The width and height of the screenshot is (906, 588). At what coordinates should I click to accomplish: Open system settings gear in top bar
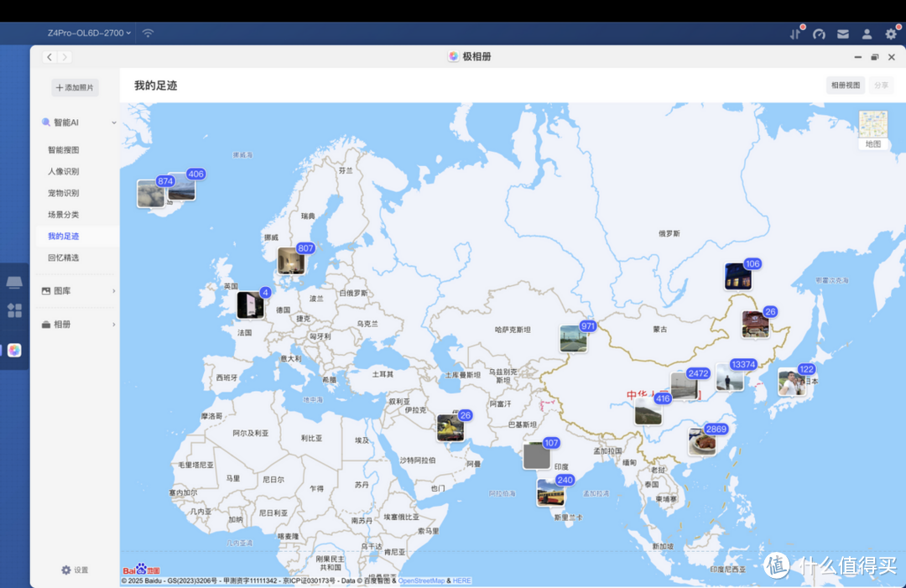(x=891, y=34)
